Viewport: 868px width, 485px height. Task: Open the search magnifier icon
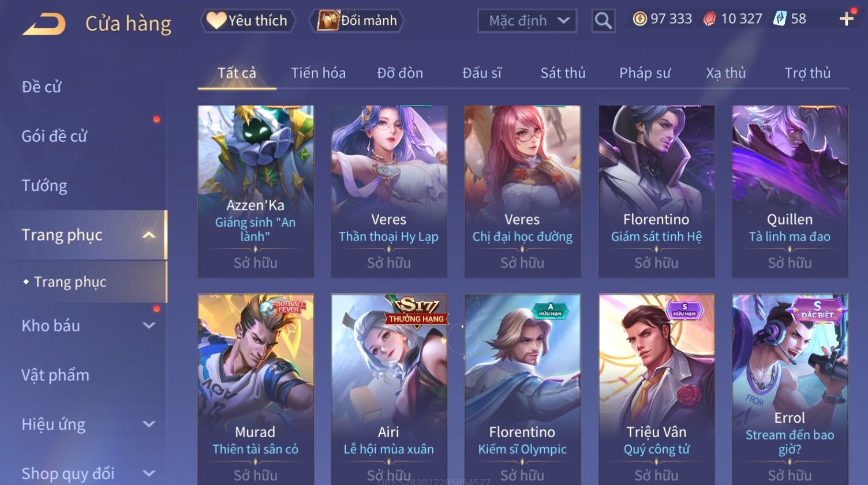coord(603,21)
